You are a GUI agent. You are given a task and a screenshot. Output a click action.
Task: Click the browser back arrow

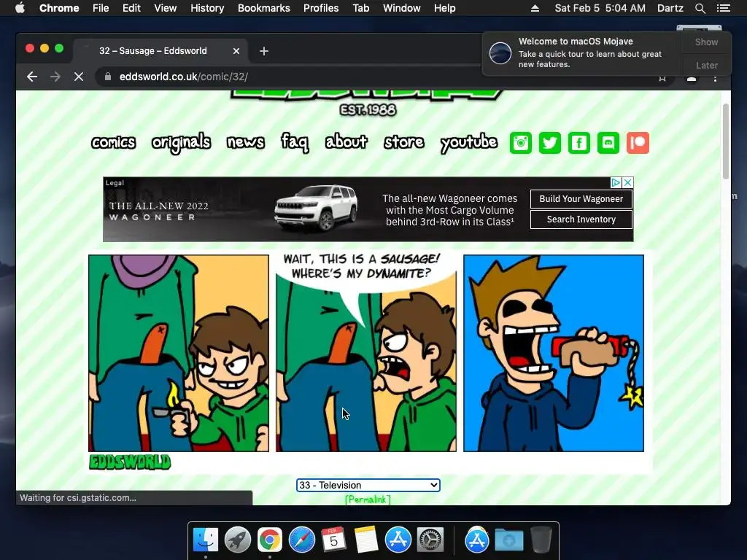(32, 77)
